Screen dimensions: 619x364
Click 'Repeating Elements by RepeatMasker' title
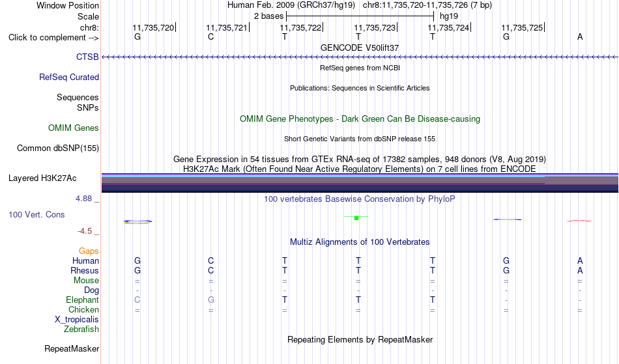360,339
